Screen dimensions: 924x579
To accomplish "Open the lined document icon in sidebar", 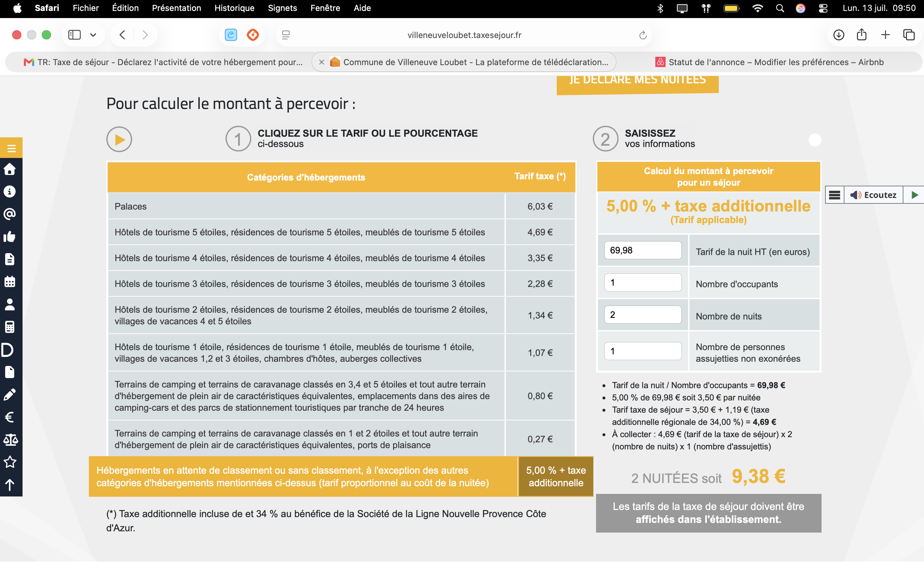I will [10, 259].
